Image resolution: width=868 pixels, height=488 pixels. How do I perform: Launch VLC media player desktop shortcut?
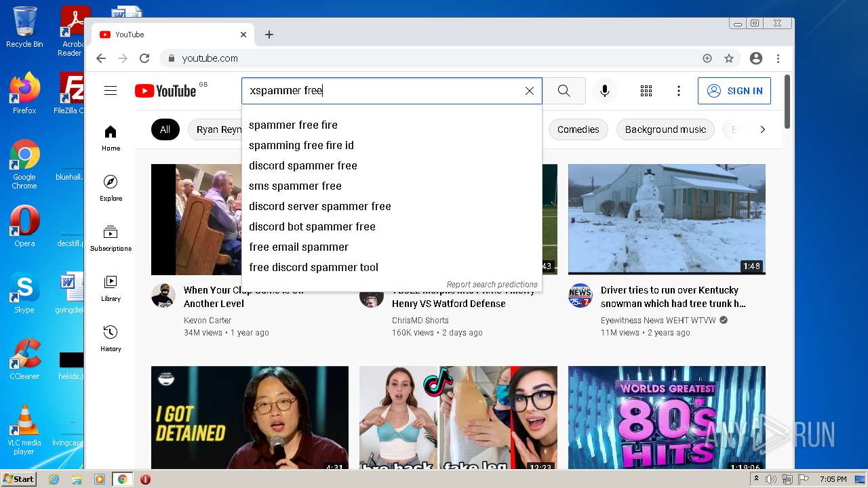tap(24, 430)
